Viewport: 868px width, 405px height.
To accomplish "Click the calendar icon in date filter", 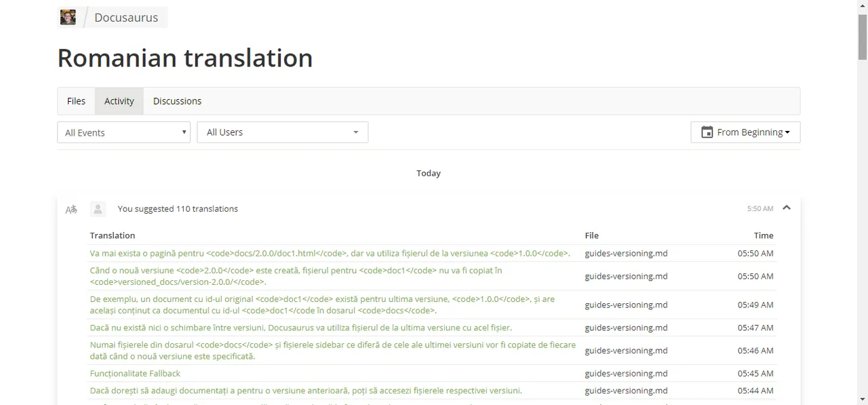I will point(707,132).
